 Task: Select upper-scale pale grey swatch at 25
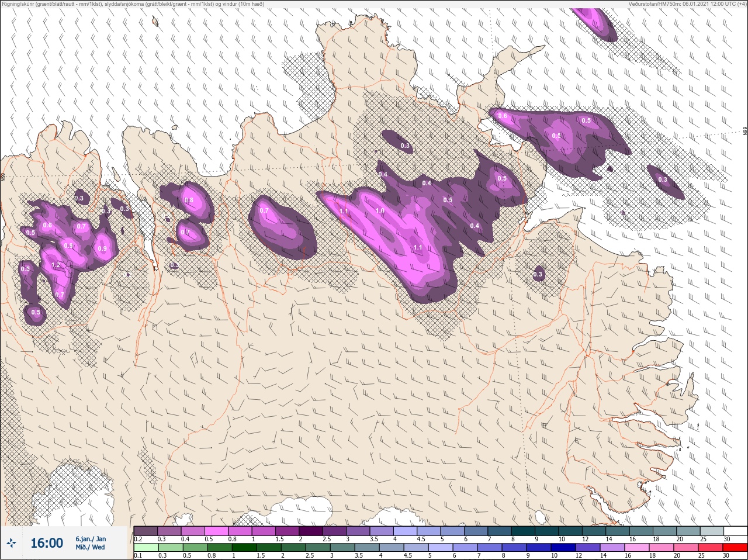[712, 531]
